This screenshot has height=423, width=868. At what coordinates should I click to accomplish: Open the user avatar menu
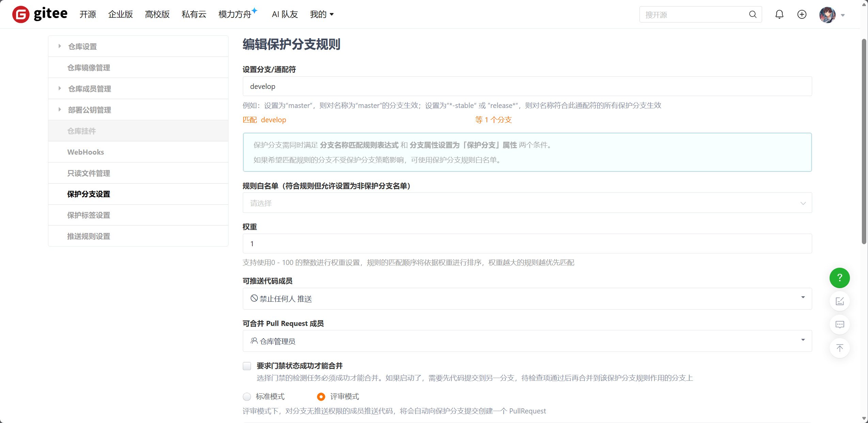829,14
